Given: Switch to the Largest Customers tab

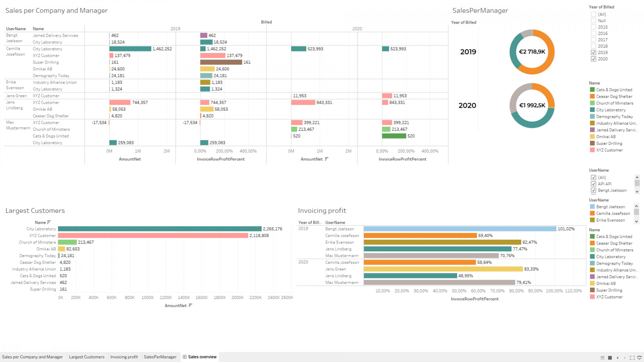Looking at the screenshot, I should 87,357.
